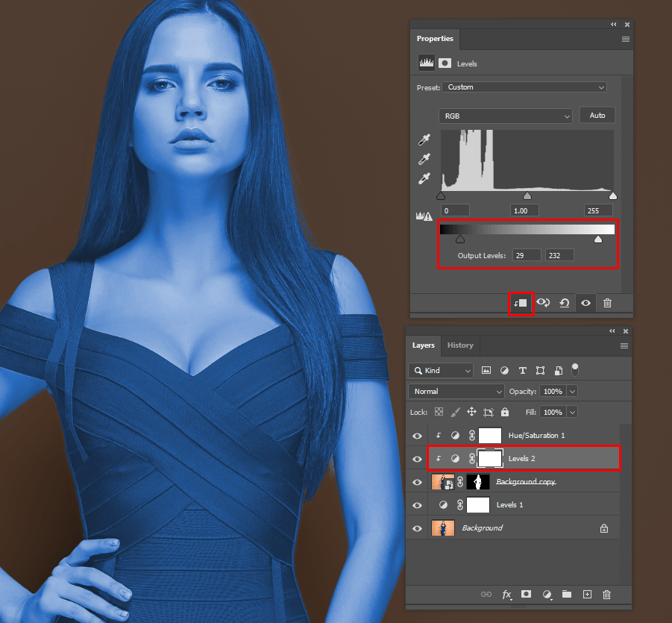This screenshot has width=672, height=623.
Task: Open Properties panel flyout menu
Action: 625,39
